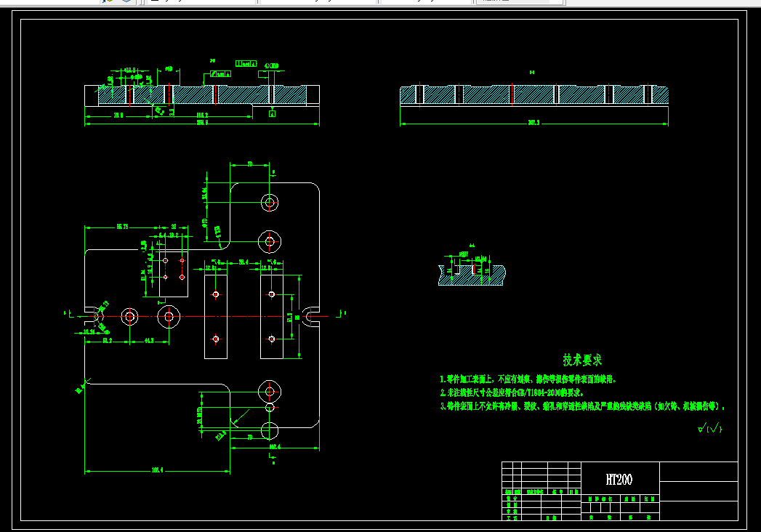
Task: Select technical requirement line numbered 1
Action: coord(528,379)
